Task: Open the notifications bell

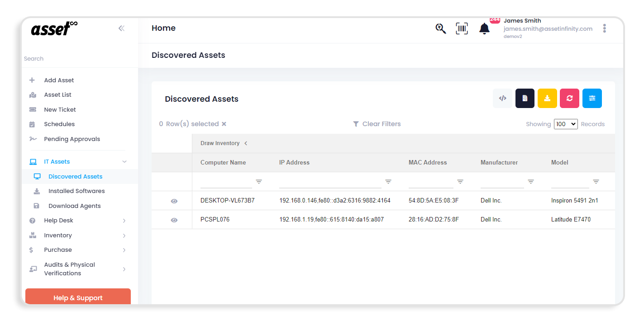Action: [484, 28]
